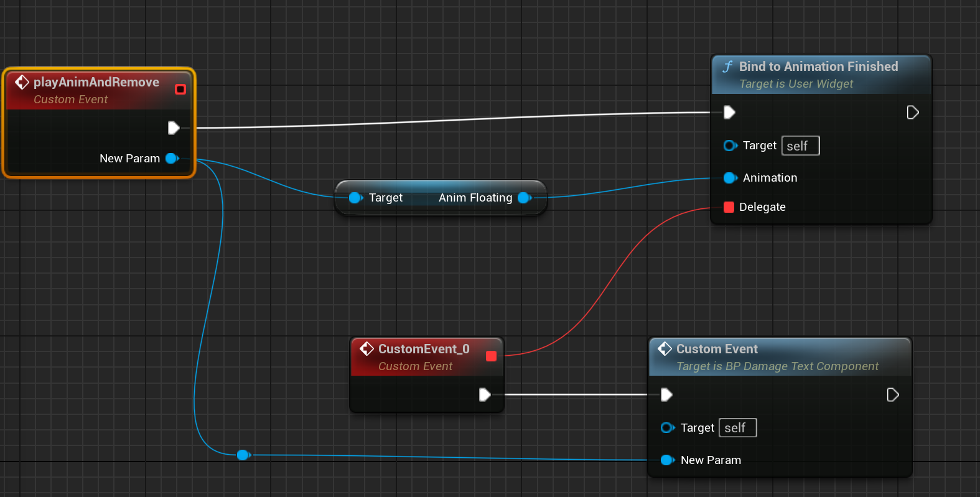Click Target pin on Bind to Animation Finished
The width and height of the screenshot is (980, 497).
730,146
